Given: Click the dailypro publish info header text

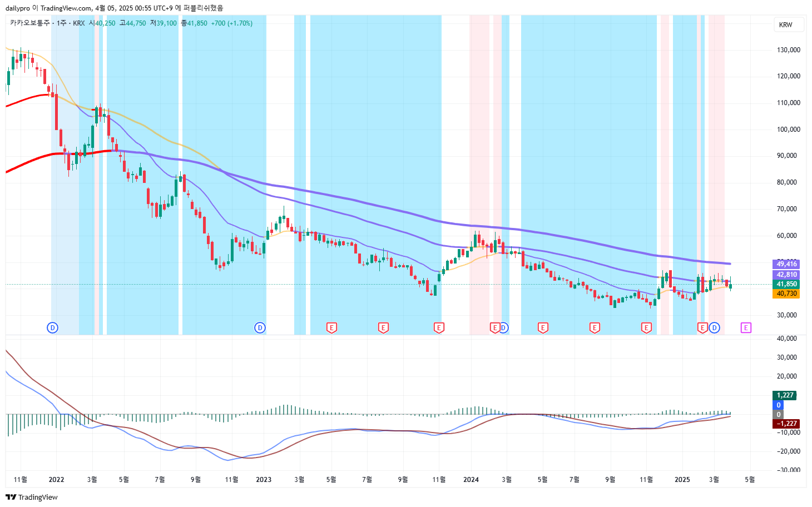Looking at the screenshot, I should tap(114, 8).
